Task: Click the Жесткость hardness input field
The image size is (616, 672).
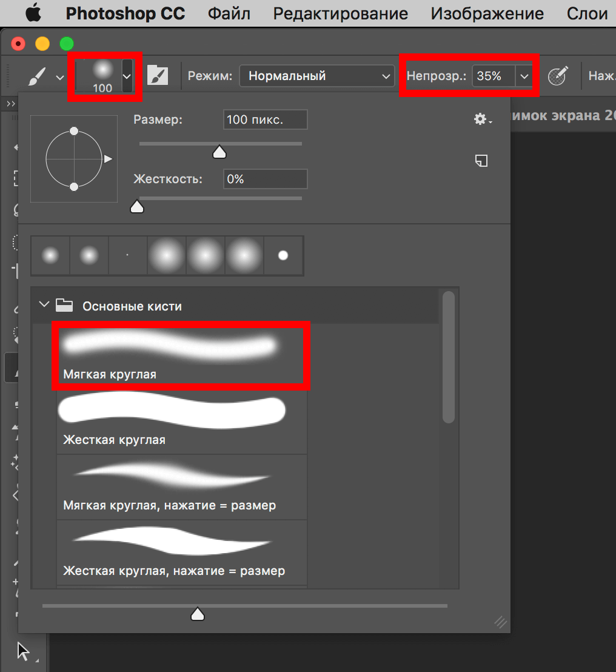Action: [x=265, y=180]
